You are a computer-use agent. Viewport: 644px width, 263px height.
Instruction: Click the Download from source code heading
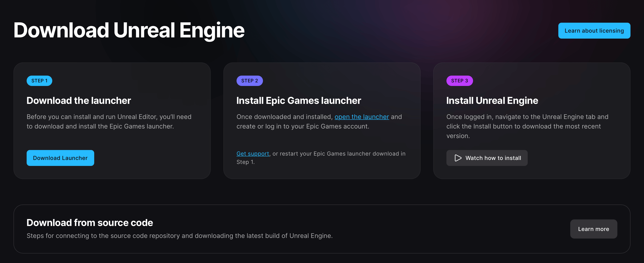coord(90,223)
